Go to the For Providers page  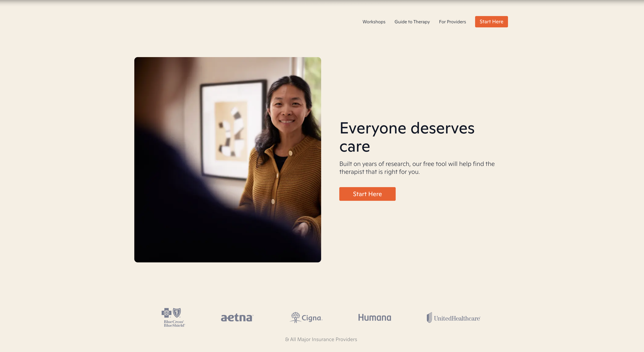tap(452, 22)
